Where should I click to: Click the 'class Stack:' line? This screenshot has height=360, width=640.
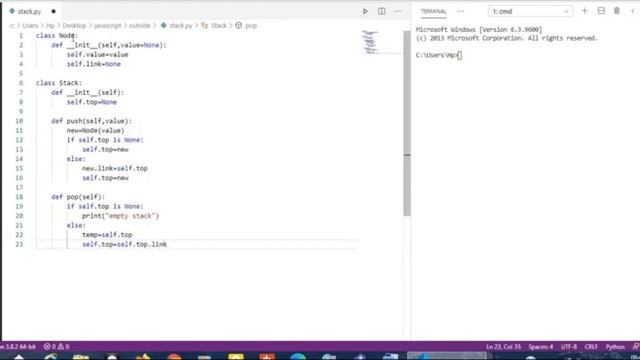(x=59, y=83)
